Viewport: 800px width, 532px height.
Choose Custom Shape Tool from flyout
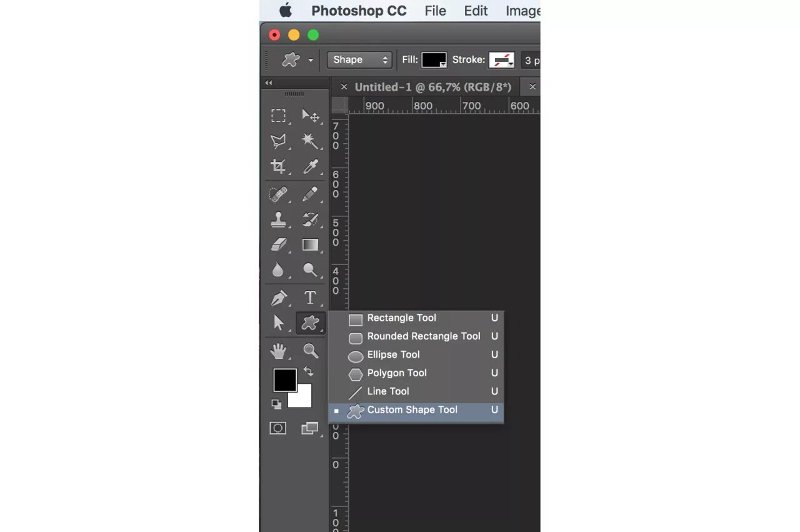[x=416, y=411]
